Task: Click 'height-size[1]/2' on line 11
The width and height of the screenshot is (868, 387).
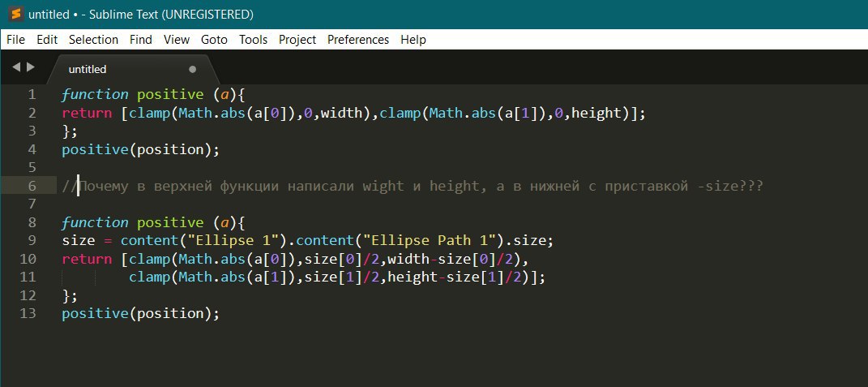Action: tap(455, 277)
